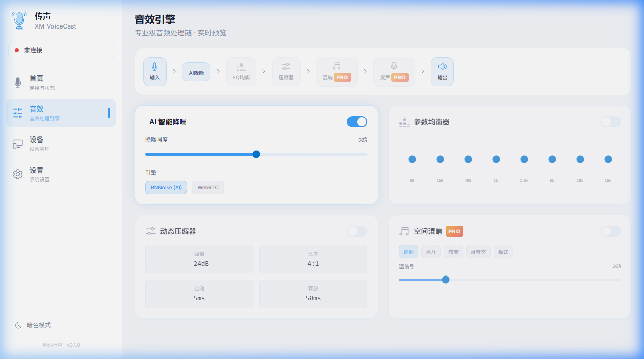Click the 设备 screen icon in sidebar
Image resolution: width=644 pixels, height=359 pixels.
coord(18,144)
